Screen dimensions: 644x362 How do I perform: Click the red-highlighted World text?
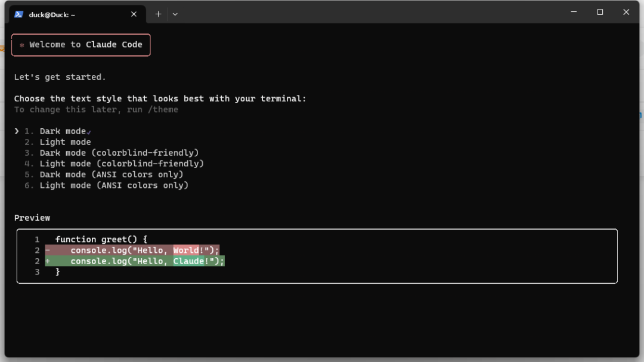[x=186, y=250]
